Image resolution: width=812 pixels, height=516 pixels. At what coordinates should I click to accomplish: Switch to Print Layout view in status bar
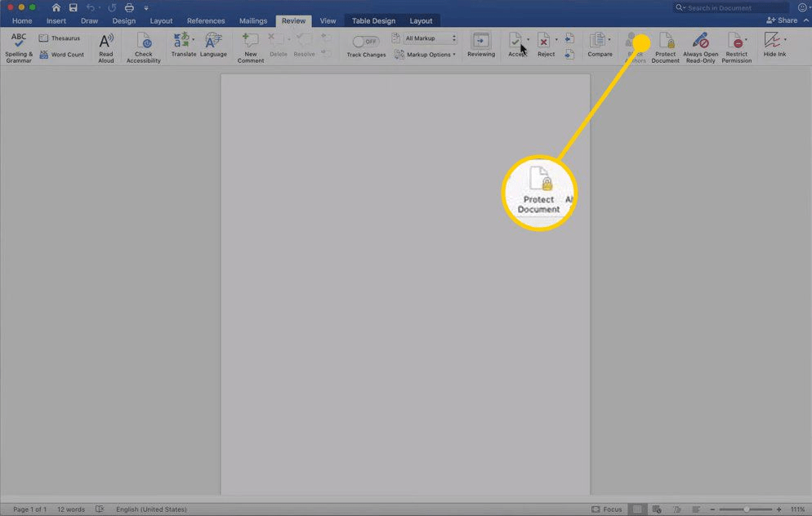tap(637, 509)
